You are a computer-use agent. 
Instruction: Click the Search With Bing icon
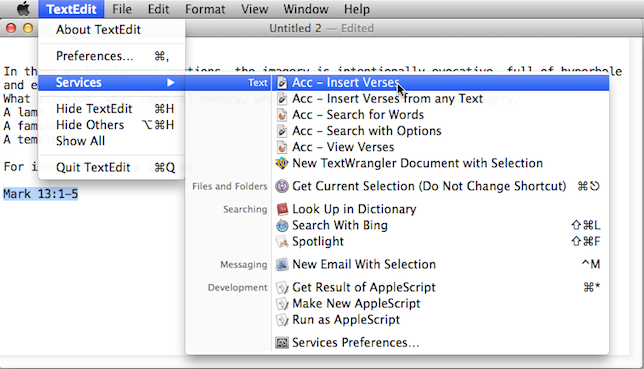pos(282,225)
